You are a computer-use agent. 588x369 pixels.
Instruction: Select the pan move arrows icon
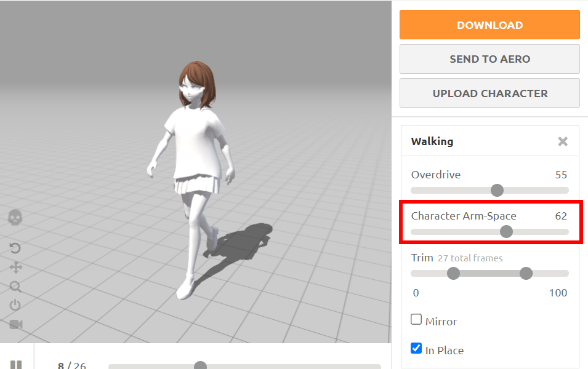pyautogui.click(x=15, y=267)
